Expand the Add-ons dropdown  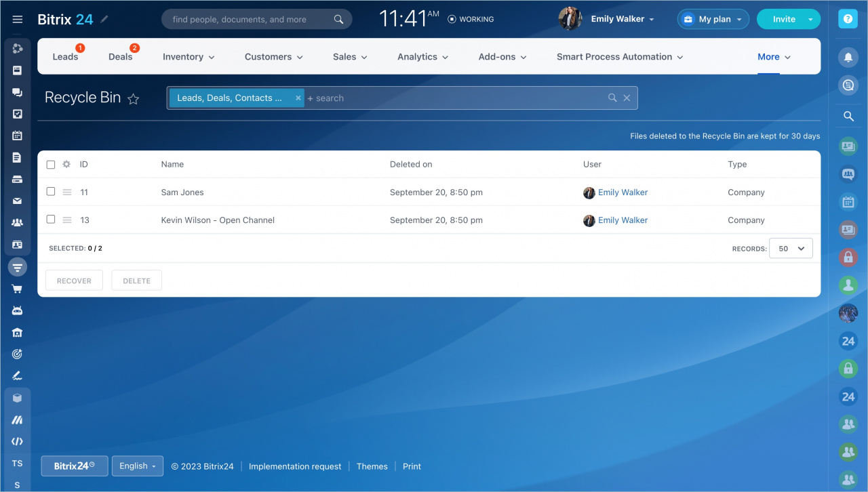(x=502, y=57)
